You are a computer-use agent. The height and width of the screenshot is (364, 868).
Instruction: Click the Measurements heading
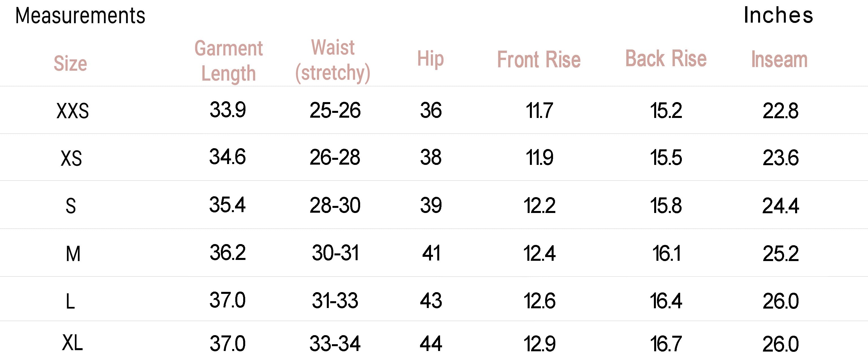point(80,16)
